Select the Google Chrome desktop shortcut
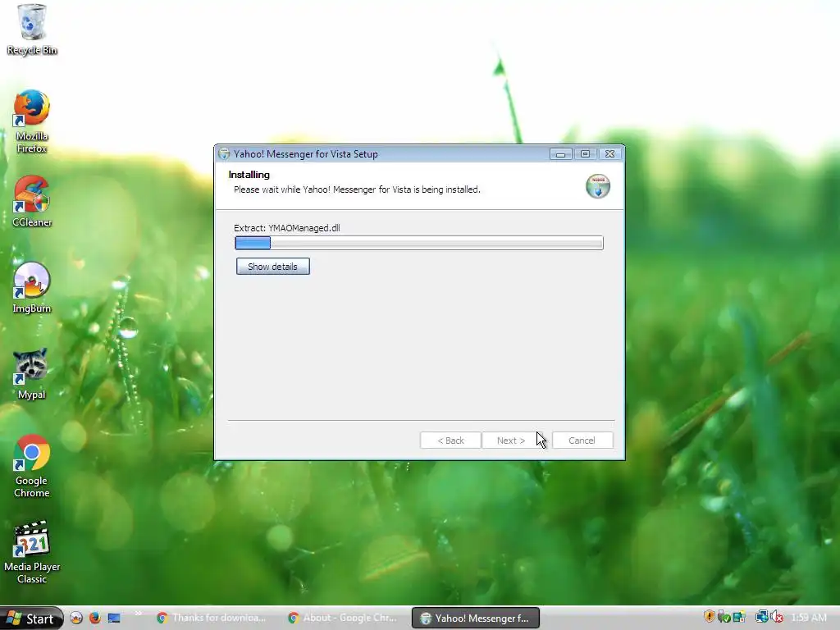Viewport: 840px width, 630px height. pyautogui.click(x=32, y=466)
